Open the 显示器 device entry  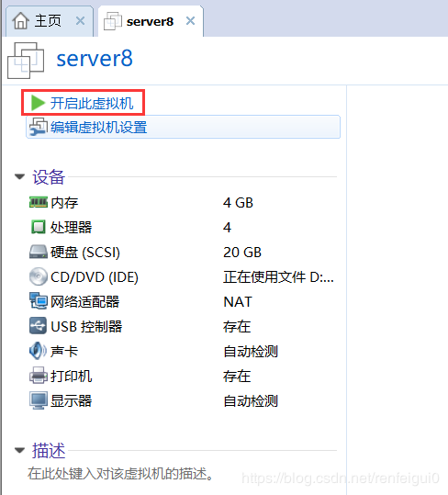[x=72, y=400]
